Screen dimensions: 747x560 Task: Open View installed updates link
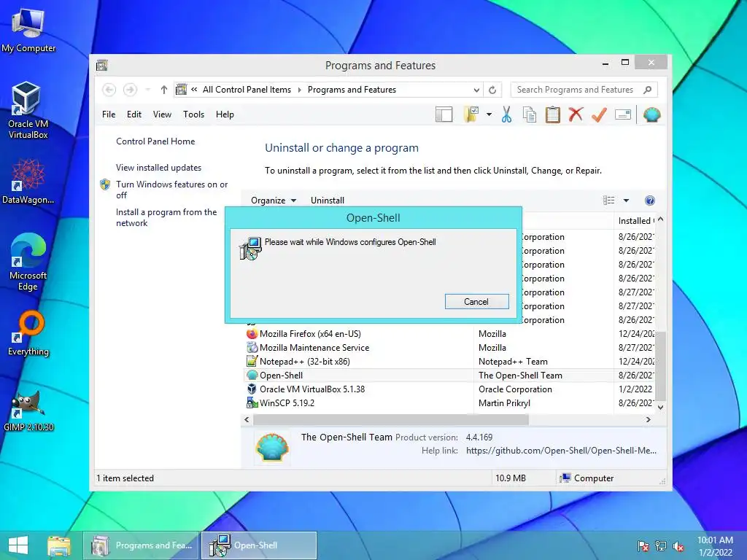(x=158, y=168)
